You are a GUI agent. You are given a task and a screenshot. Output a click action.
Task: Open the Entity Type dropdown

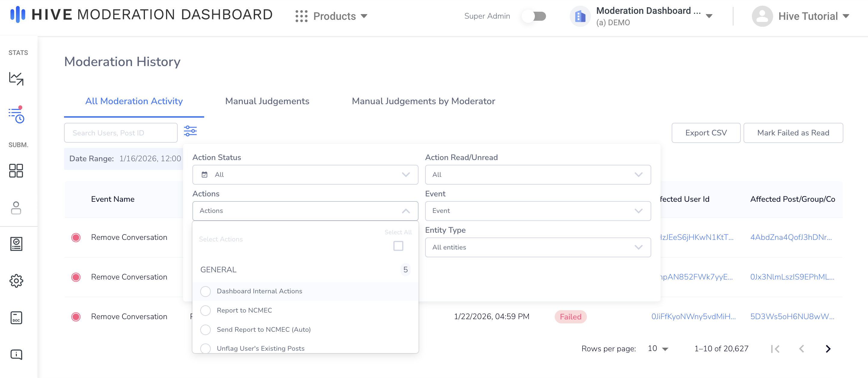click(538, 247)
